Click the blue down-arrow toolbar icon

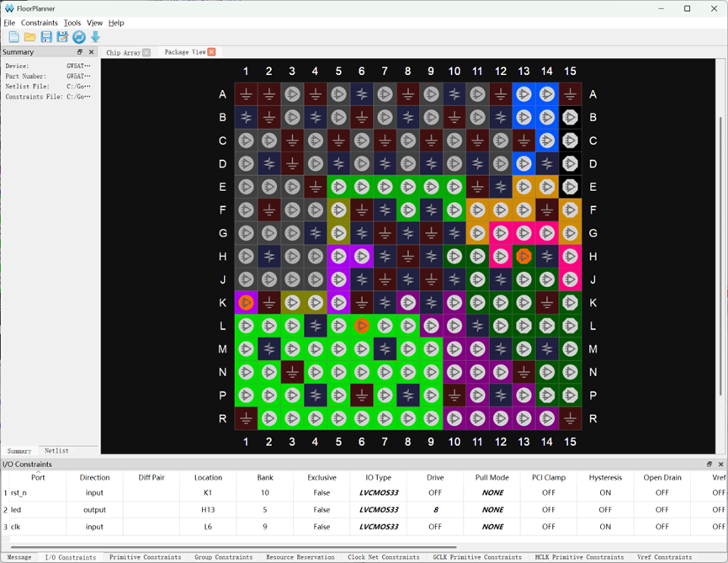(x=95, y=37)
